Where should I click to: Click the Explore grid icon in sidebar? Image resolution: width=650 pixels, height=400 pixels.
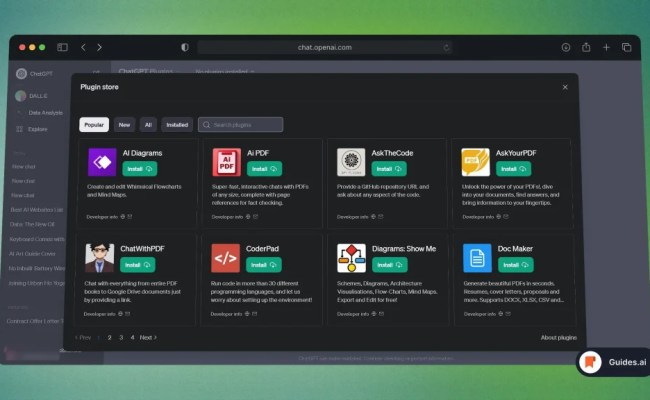(x=19, y=129)
